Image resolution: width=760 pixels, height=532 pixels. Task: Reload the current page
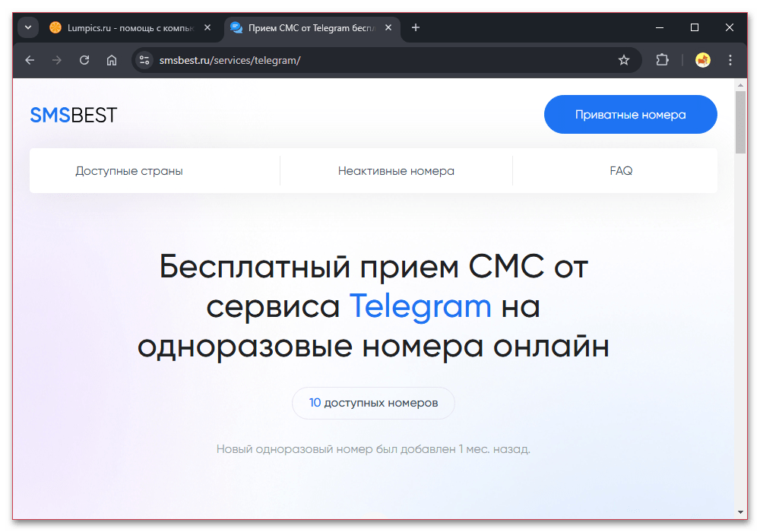coord(84,60)
